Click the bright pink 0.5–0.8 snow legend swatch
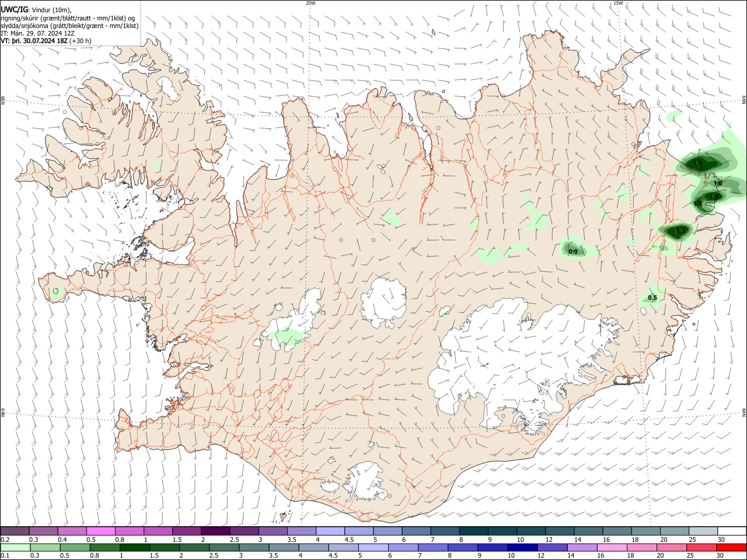Viewport: 747px width, 560px height. [x=101, y=531]
